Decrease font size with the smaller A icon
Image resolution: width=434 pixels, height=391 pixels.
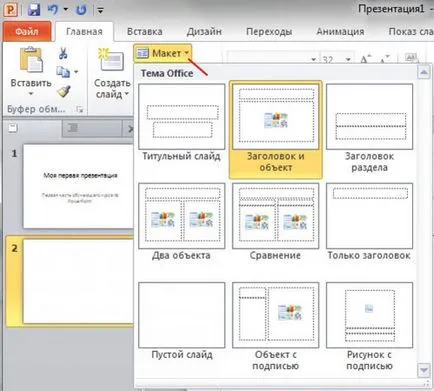(x=385, y=59)
